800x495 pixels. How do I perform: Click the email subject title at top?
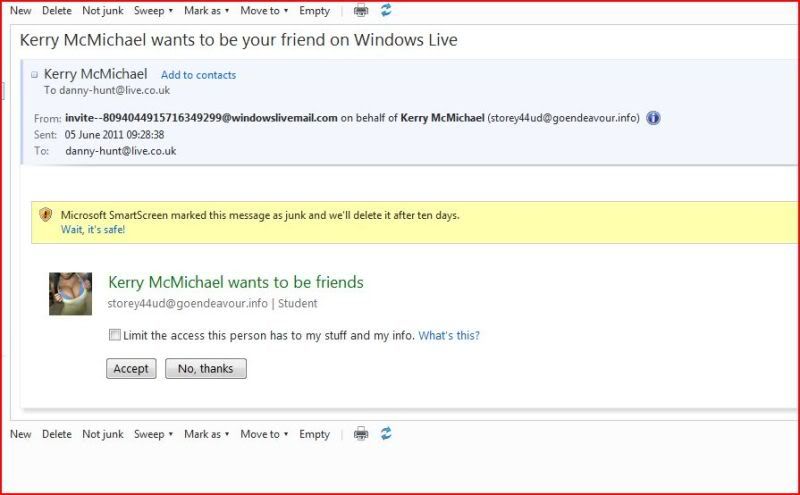point(238,40)
